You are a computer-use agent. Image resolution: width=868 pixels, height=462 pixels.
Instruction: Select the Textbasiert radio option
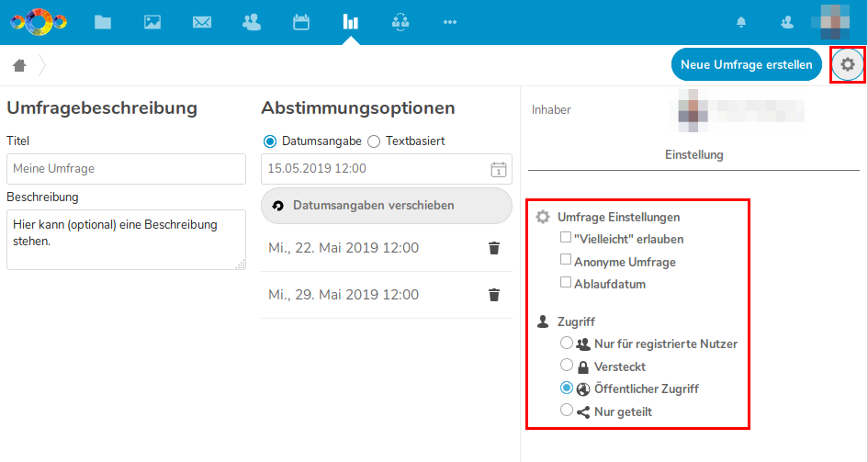pos(374,141)
